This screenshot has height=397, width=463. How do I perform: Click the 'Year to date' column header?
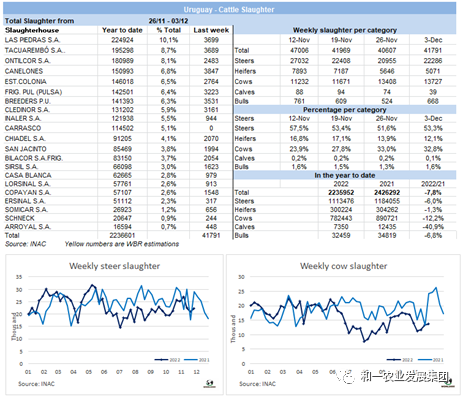(x=122, y=30)
